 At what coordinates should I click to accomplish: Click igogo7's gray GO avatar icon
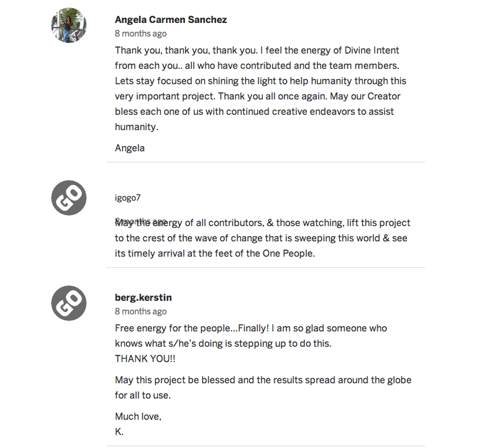[69, 198]
